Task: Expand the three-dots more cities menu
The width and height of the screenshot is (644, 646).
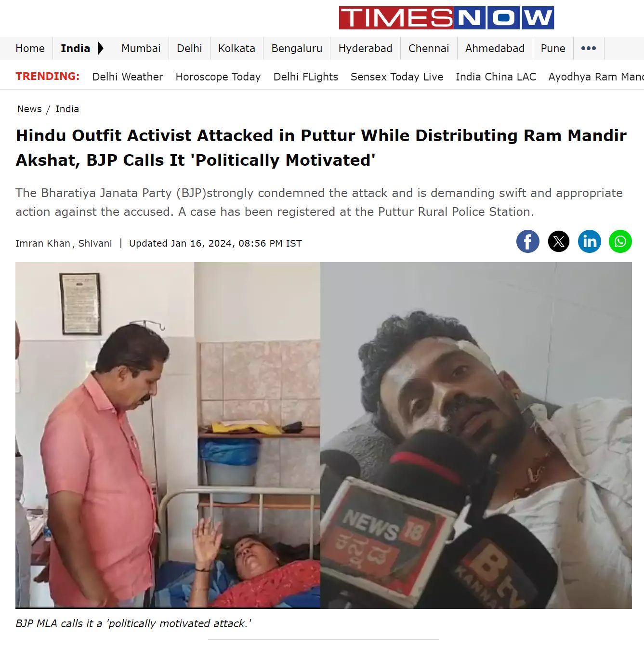Action: [589, 48]
